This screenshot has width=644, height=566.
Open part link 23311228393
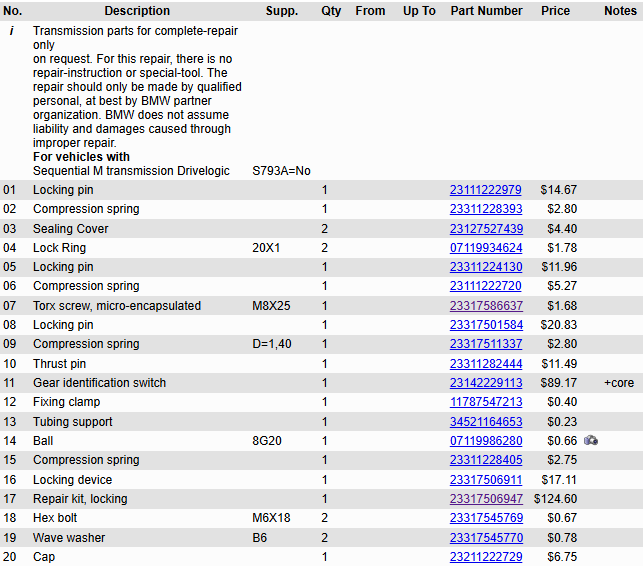(x=486, y=209)
